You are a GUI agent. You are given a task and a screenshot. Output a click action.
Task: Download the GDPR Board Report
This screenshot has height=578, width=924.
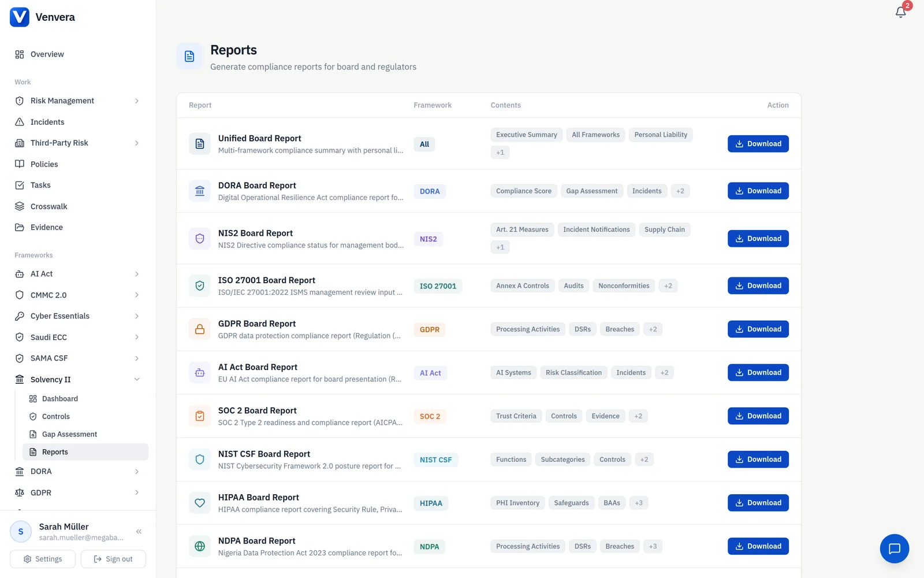pos(758,329)
